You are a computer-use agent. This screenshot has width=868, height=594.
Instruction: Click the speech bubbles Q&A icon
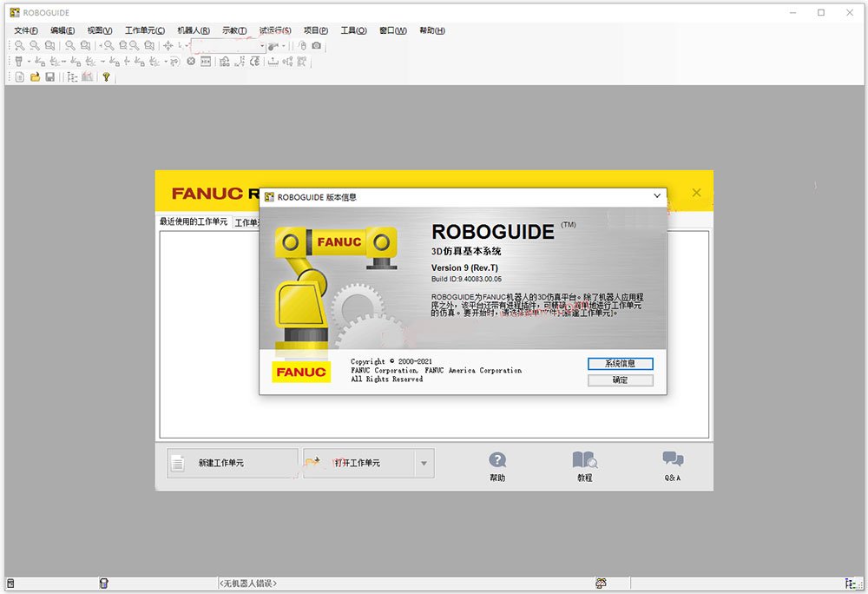tap(673, 459)
